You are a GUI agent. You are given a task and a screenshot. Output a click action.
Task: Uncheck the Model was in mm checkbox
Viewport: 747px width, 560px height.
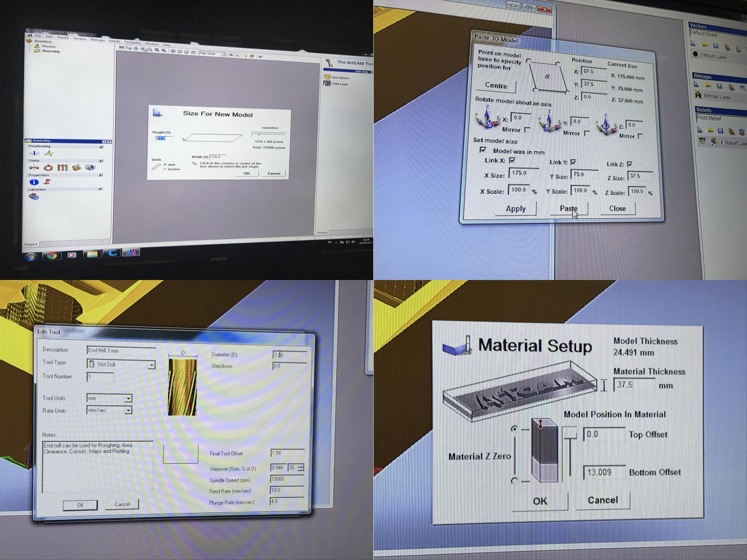click(x=482, y=150)
